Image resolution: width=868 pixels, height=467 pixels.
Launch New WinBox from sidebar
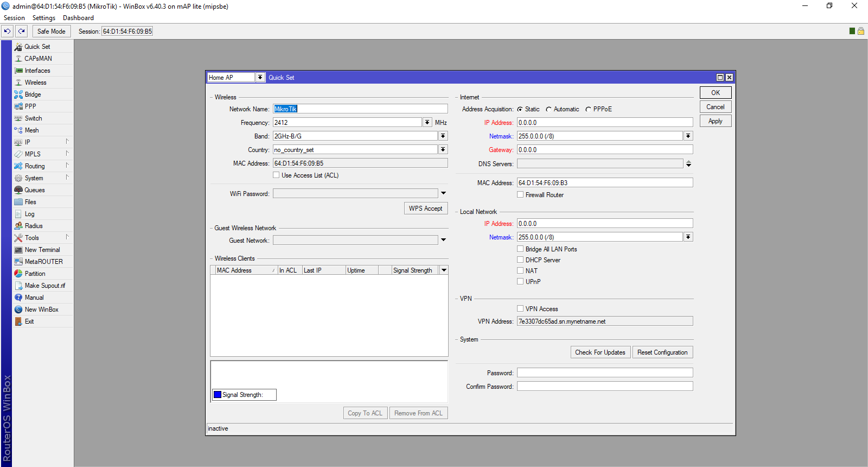(x=43, y=310)
